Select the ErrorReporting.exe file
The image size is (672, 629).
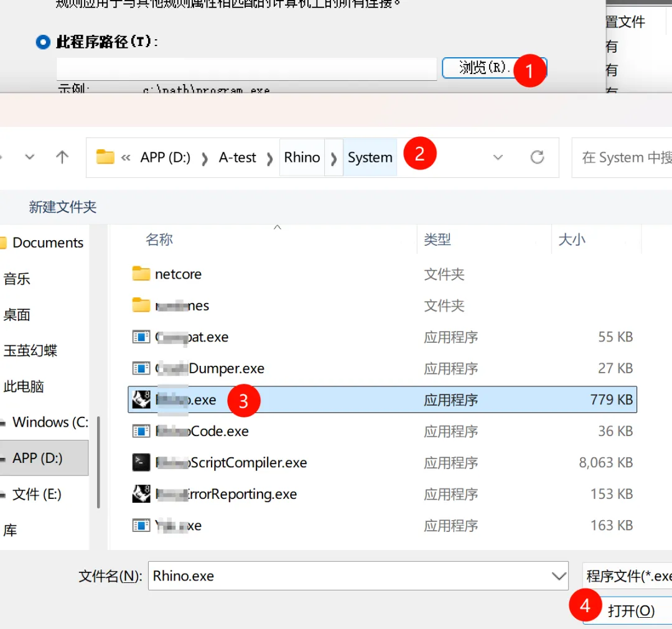point(226,494)
